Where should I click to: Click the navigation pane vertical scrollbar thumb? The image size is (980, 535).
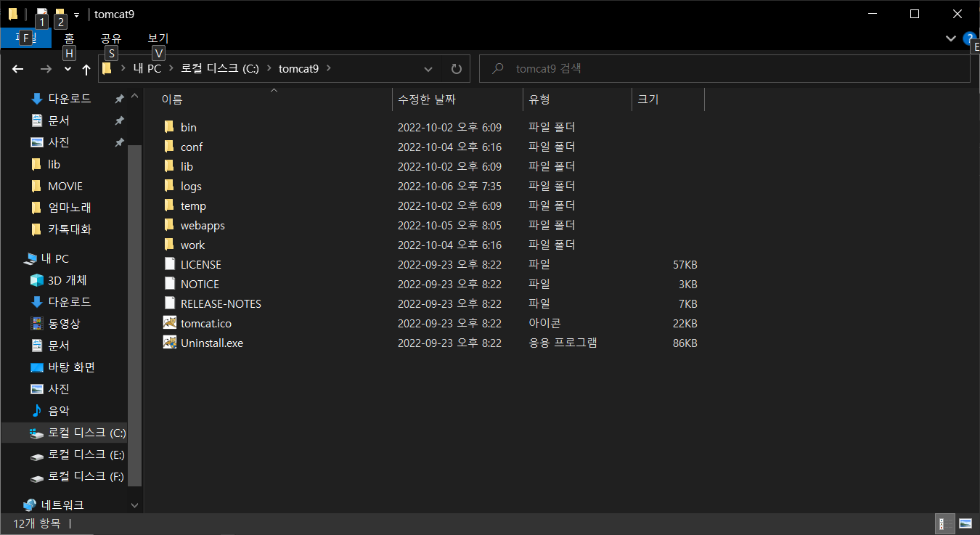(135, 316)
